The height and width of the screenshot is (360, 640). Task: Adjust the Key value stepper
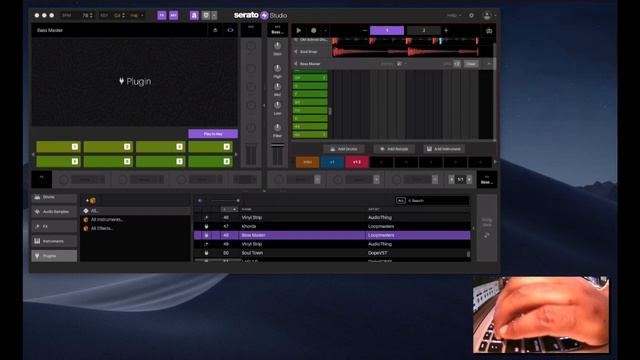pos(124,16)
